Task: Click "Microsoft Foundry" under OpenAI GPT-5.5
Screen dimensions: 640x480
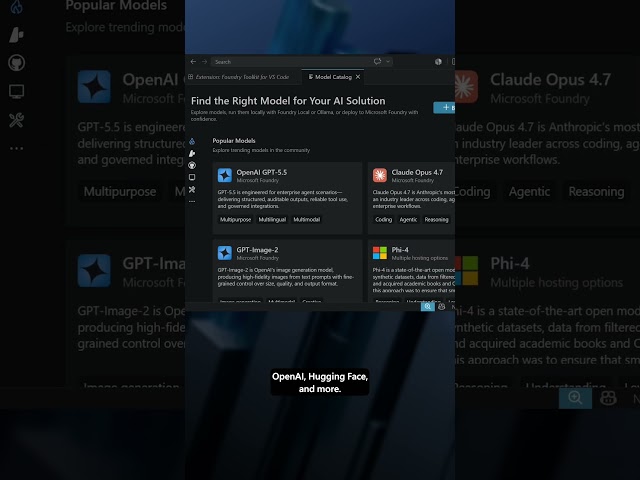Action: pyautogui.click(x=258, y=180)
